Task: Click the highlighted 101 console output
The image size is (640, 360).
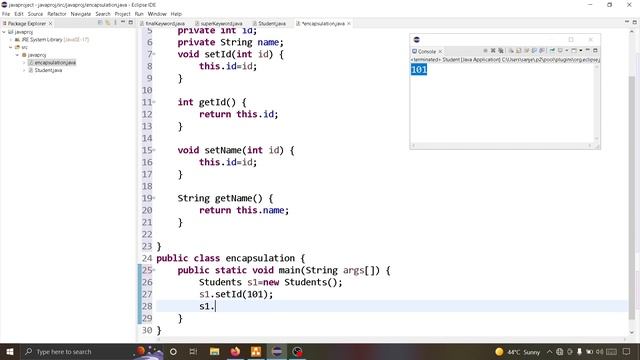Action: (x=419, y=69)
